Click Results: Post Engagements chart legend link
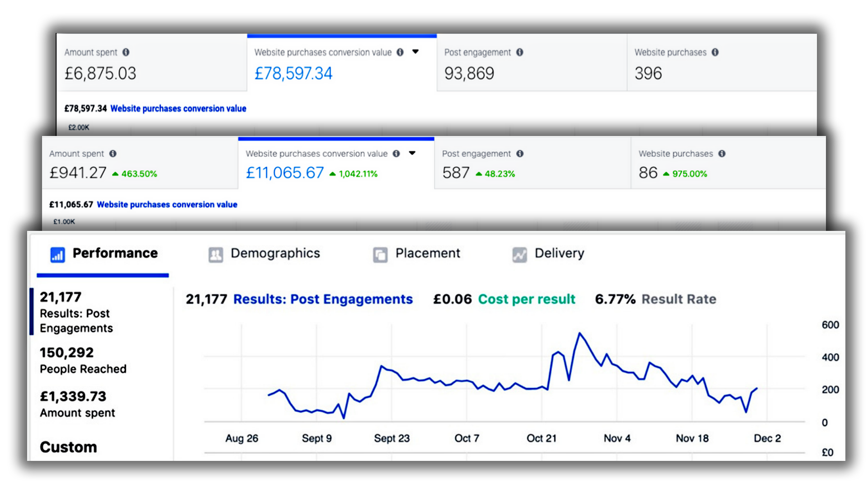The image size is (868, 488). click(x=323, y=299)
